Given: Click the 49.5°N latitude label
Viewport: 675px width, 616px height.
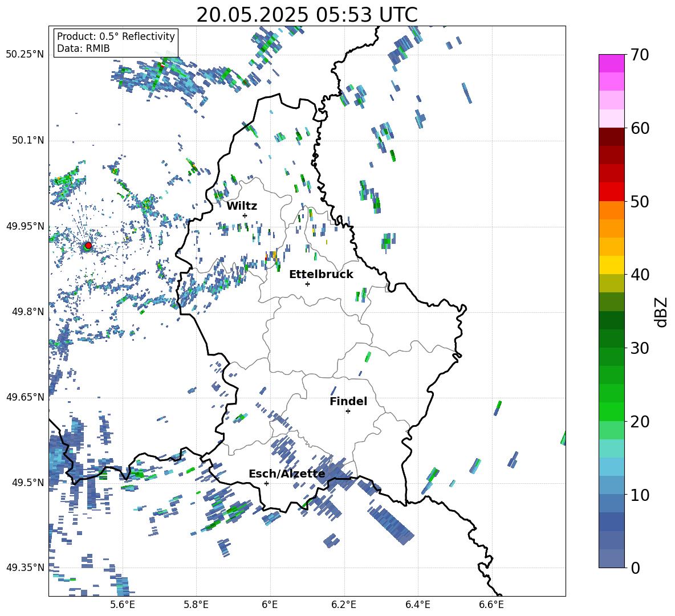Looking at the screenshot, I should [x=28, y=482].
